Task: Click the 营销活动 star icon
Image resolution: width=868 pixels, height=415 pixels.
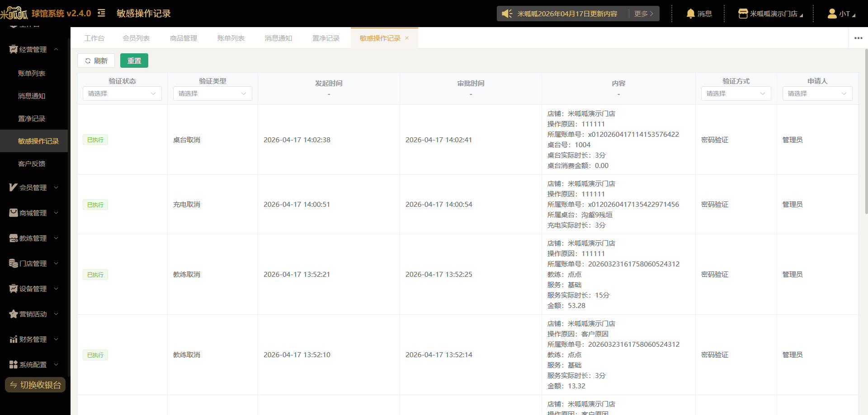Action: (13, 314)
